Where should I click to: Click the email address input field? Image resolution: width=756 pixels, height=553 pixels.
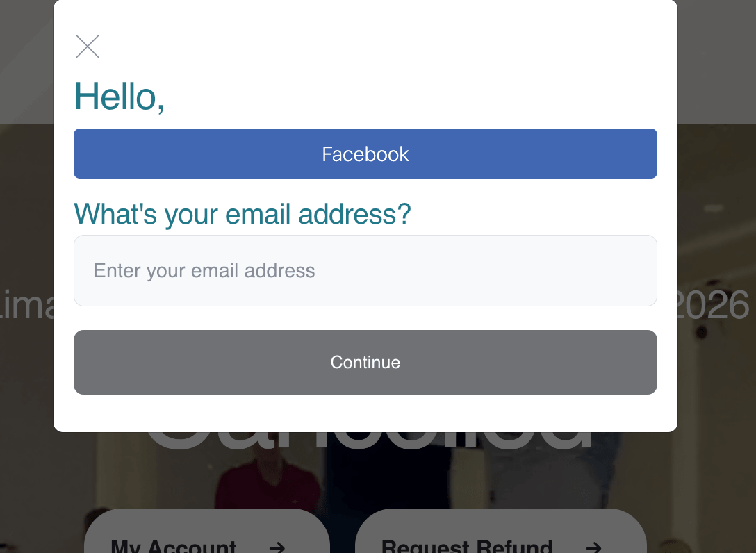pyautogui.click(x=365, y=270)
